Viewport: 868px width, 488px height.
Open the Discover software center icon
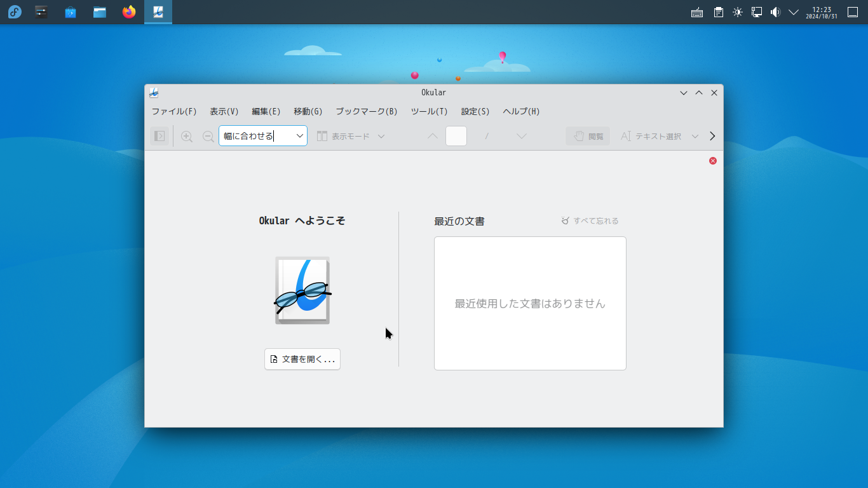pyautogui.click(x=71, y=12)
